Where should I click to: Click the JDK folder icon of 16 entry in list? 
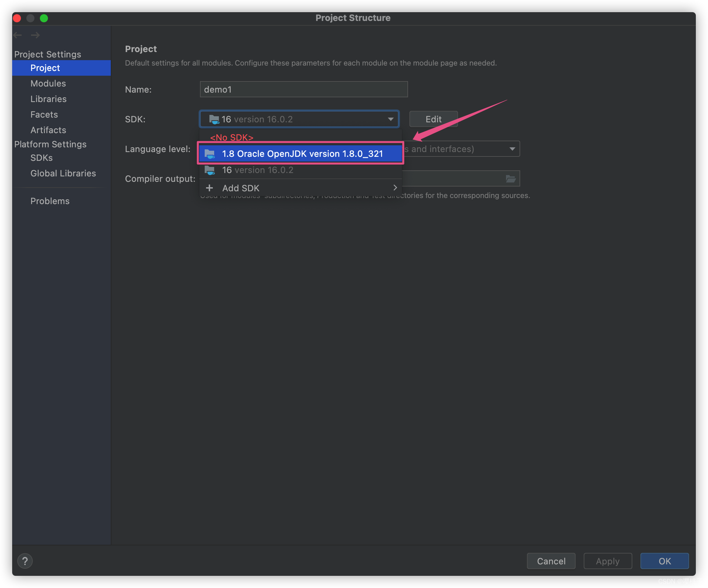210,170
